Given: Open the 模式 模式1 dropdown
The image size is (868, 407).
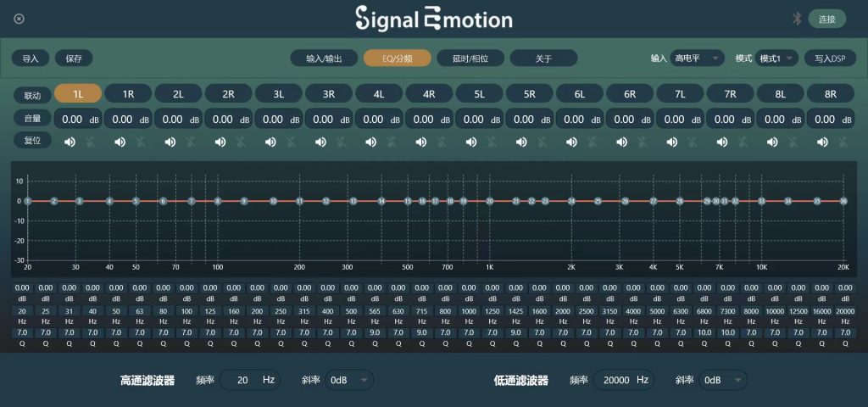Looking at the screenshot, I should coord(776,59).
